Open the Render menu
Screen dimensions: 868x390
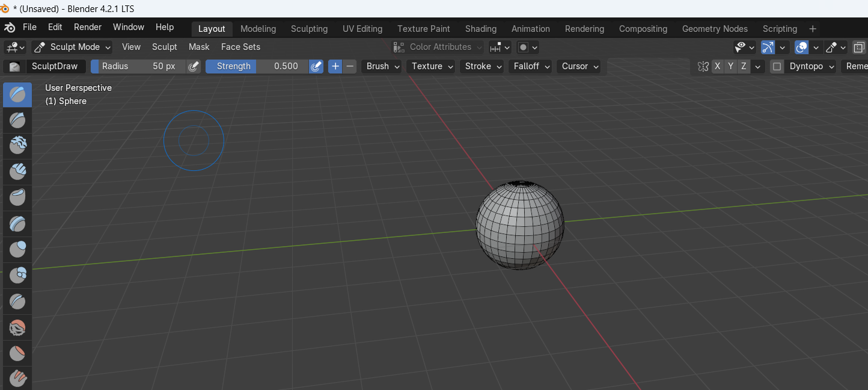pyautogui.click(x=88, y=27)
